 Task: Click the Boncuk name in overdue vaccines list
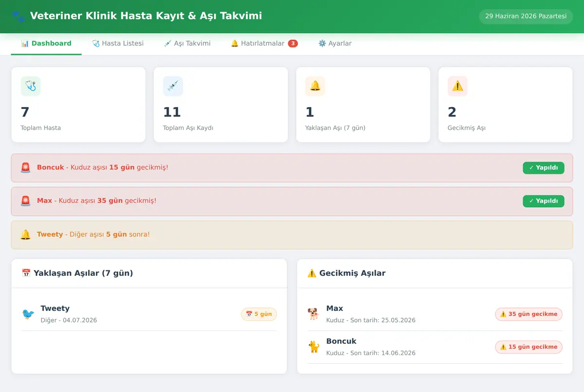point(341,341)
